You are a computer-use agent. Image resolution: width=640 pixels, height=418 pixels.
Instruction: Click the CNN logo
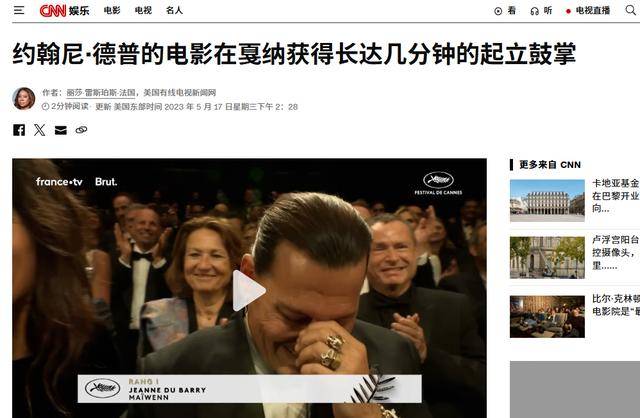(53, 11)
